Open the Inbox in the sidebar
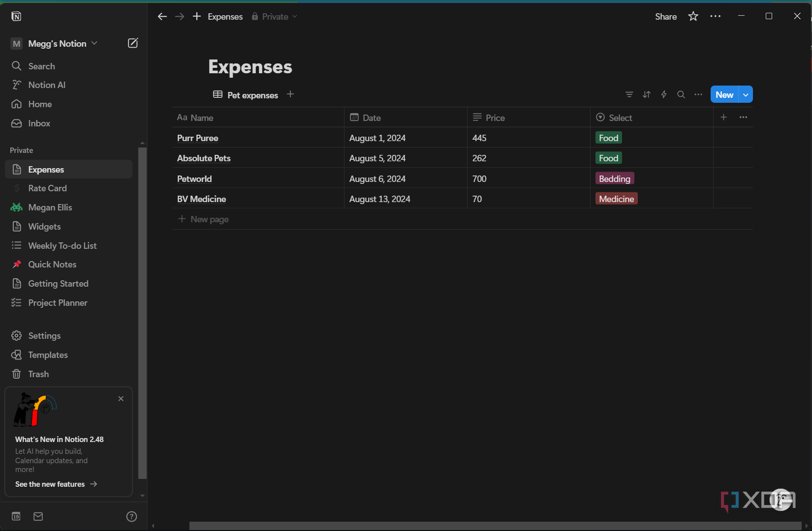Image resolution: width=812 pixels, height=531 pixels. tap(69, 123)
